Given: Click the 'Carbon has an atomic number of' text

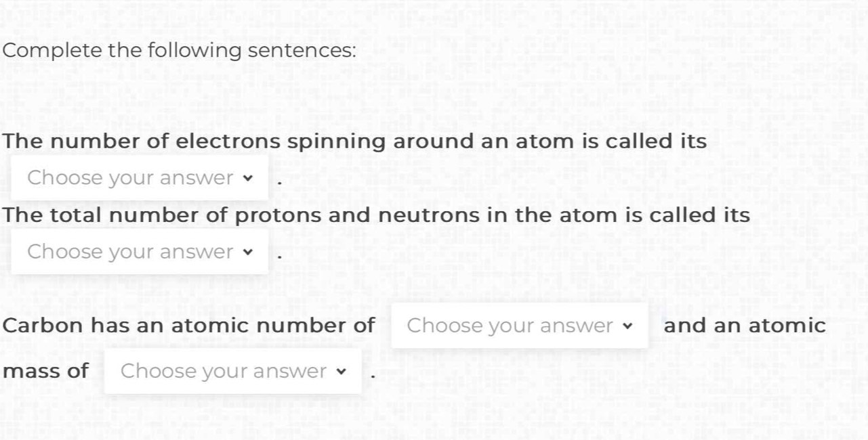Looking at the screenshot, I should 189,325.
